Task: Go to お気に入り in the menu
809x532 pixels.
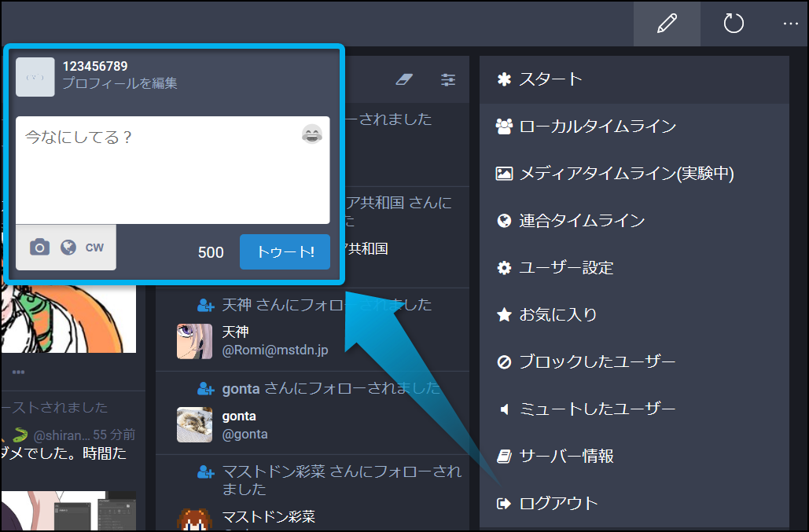Action: click(558, 315)
